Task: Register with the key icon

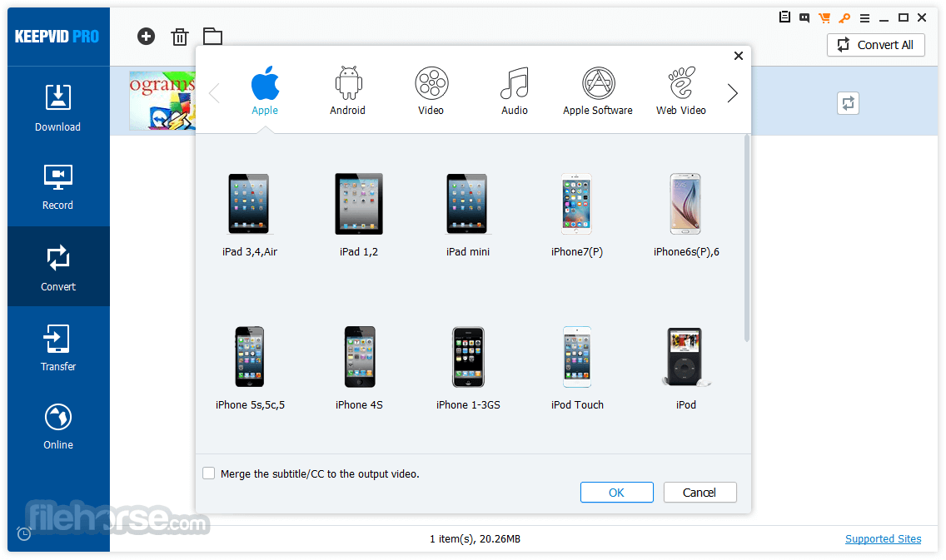Action: 844,17
